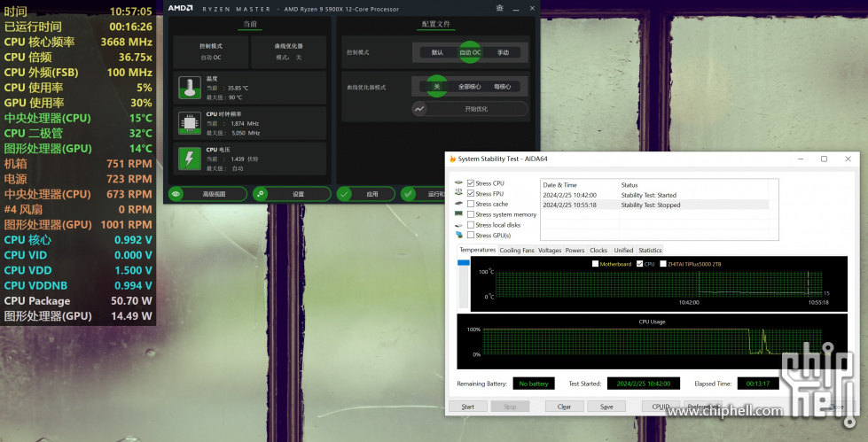
Task: Click the 50.70 W CPU Package overlay value
Action: (x=131, y=301)
